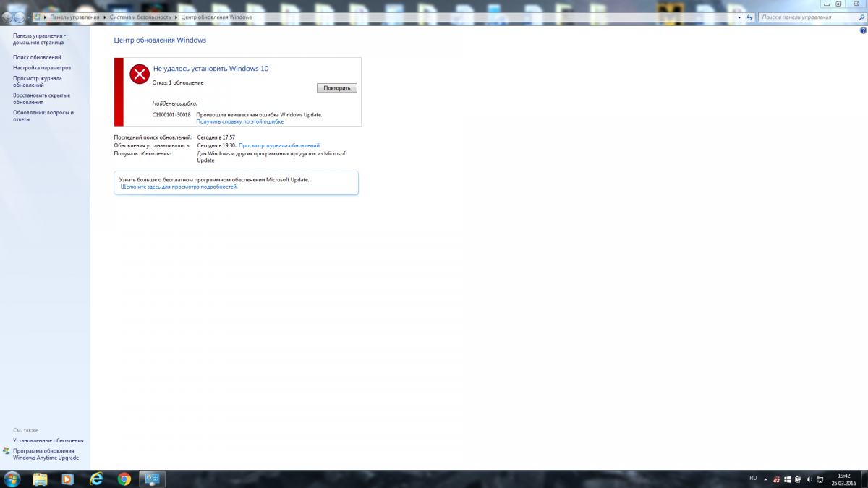Open 'Просмотр журнала обновлений' link beside 19:30
The image size is (868, 488).
click(279, 145)
